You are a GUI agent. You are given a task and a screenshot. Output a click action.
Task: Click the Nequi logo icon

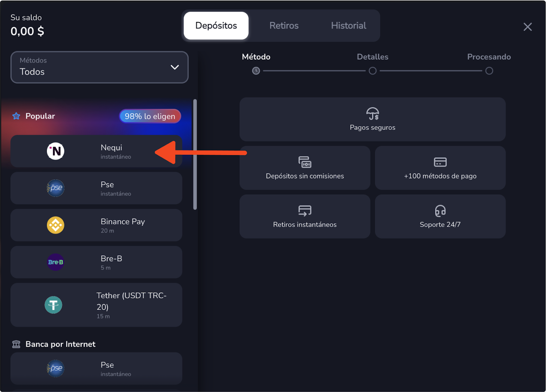(56, 151)
